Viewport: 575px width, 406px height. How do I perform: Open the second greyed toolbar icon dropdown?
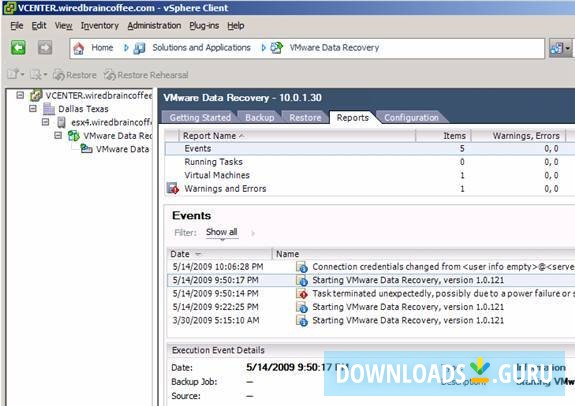point(45,74)
